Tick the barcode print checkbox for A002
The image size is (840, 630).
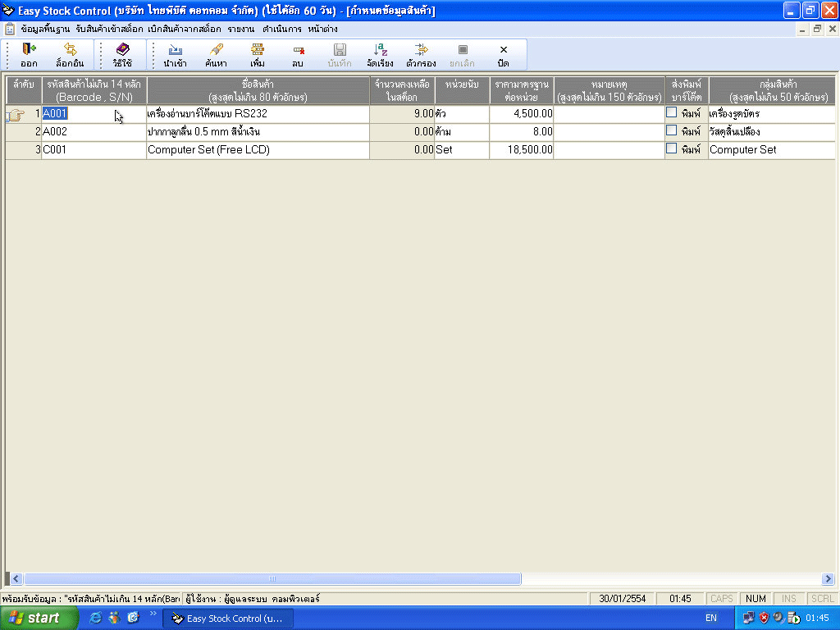(671, 130)
